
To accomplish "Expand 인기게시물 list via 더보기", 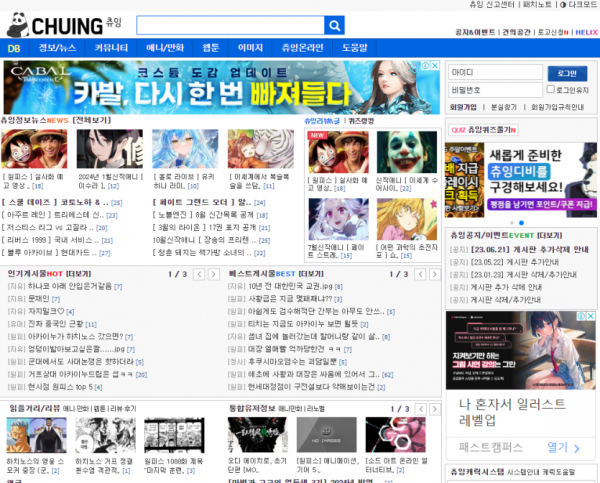I will point(79,273).
